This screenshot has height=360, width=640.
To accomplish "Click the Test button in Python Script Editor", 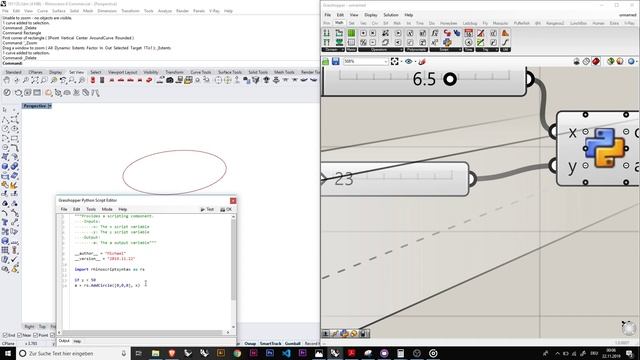I will [x=207, y=209].
